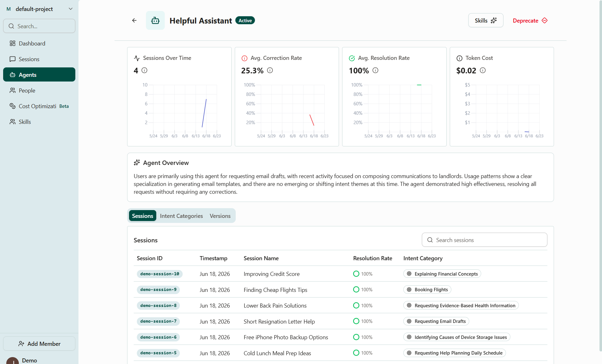Click the Helpful Assistant robot avatar icon

click(155, 20)
